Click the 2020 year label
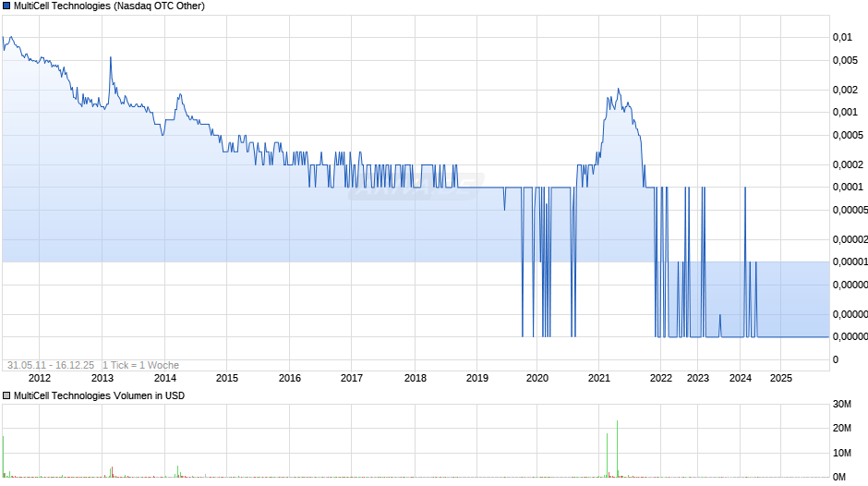The width and height of the screenshot is (868, 486). [537, 378]
